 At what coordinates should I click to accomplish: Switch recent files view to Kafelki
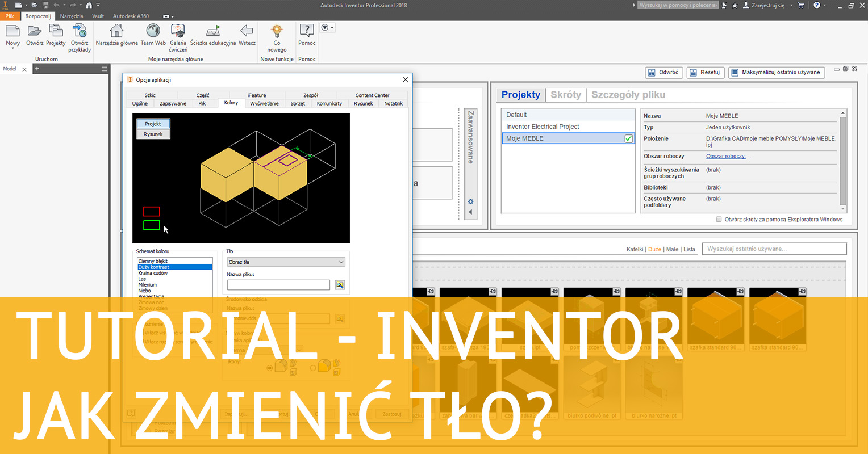click(x=635, y=249)
